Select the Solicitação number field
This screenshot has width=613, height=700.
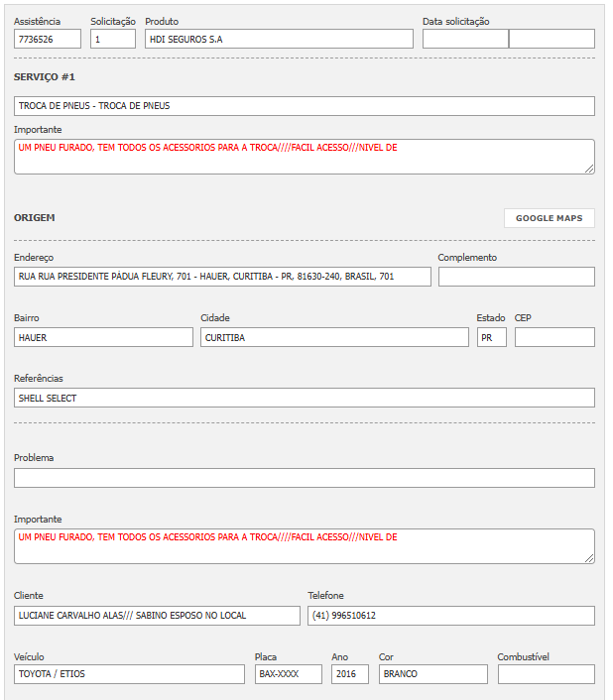pyautogui.click(x=112, y=39)
